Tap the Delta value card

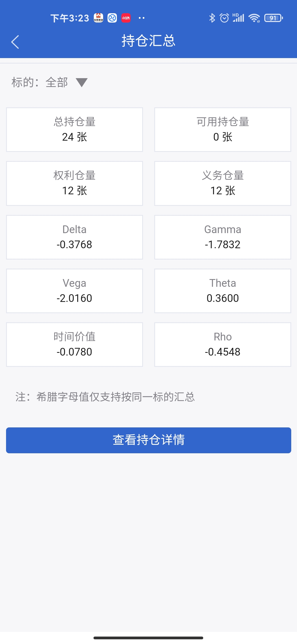(75, 237)
